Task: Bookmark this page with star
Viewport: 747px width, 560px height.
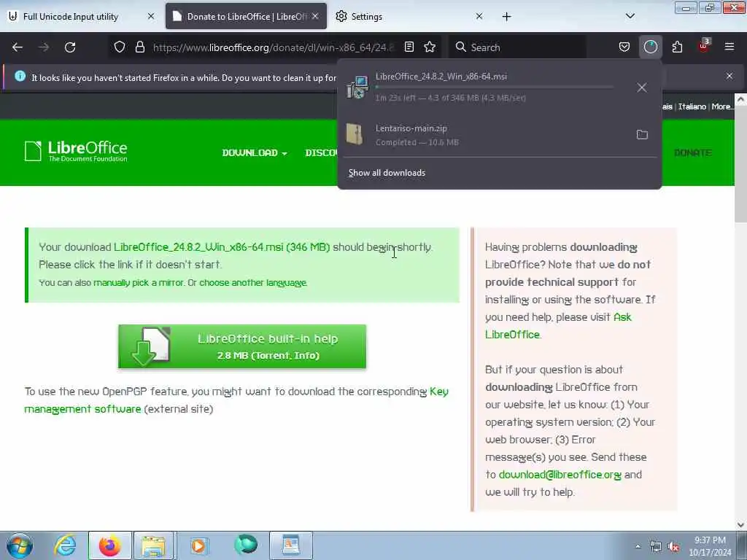Action: (x=430, y=47)
